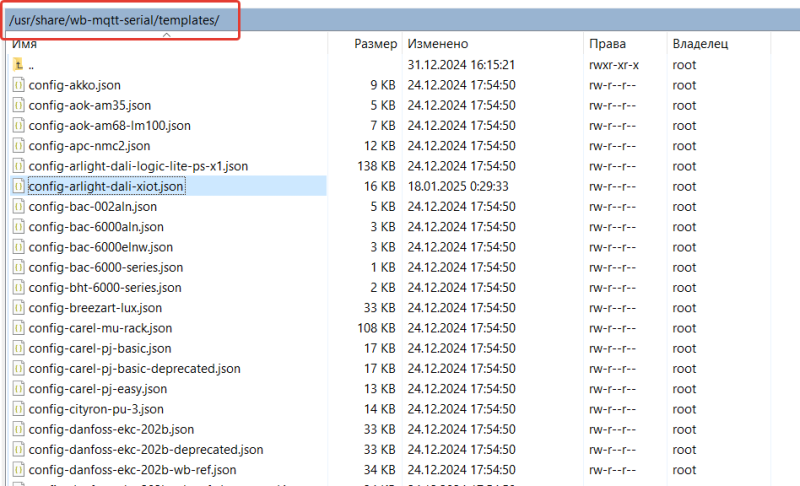The width and height of the screenshot is (800, 486).
Task: Select config-aok-am35.json in the list
Action: click(90, 106)
